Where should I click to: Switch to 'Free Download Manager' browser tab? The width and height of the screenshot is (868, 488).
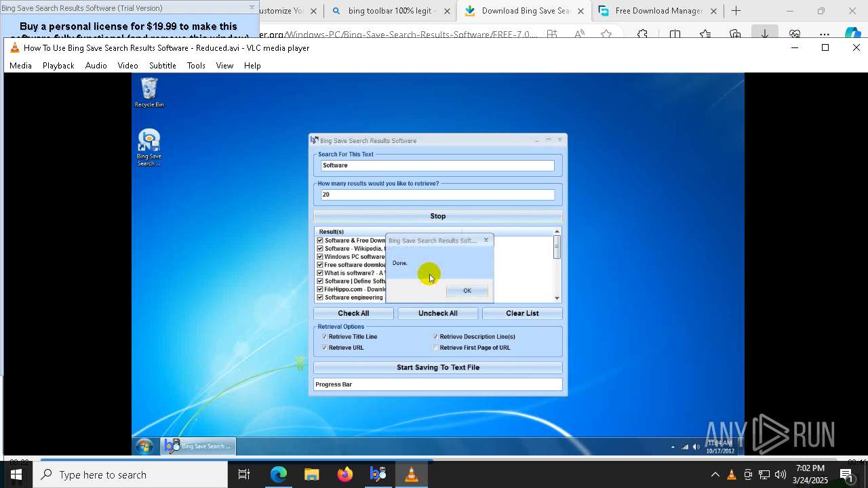pyautogui.click(x=658, y=11)
